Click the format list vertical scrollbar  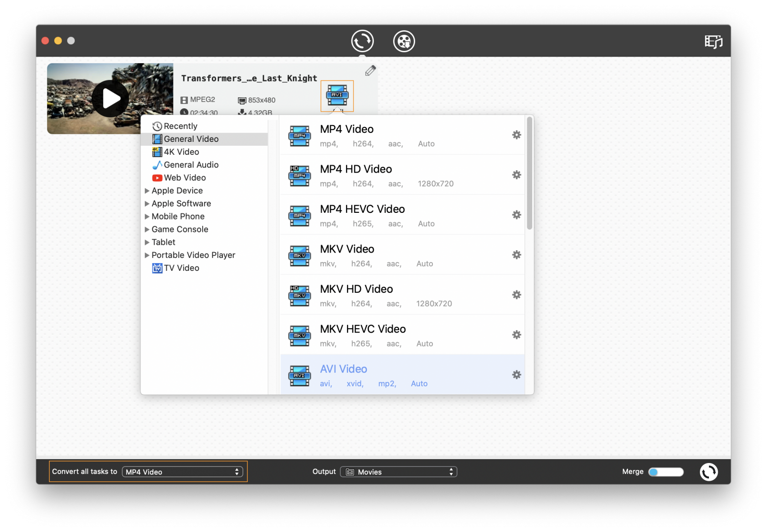coord(529,173)
